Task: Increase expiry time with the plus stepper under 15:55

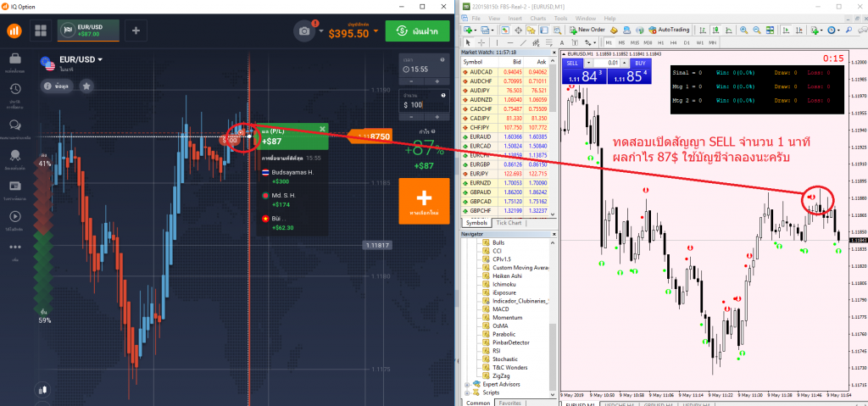Action: click(437, 81)
